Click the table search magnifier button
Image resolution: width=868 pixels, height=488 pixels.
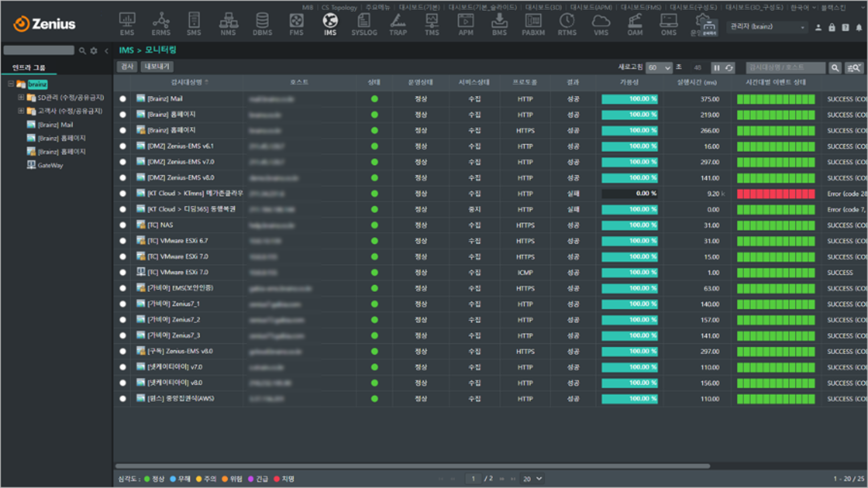(x=835, y=68)
